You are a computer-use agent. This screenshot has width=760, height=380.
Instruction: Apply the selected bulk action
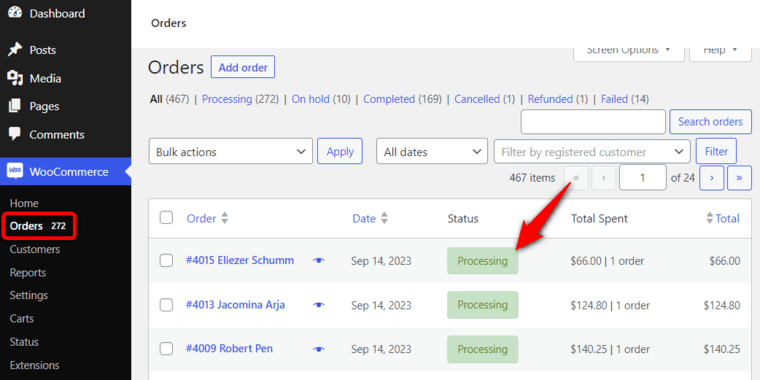340,151
